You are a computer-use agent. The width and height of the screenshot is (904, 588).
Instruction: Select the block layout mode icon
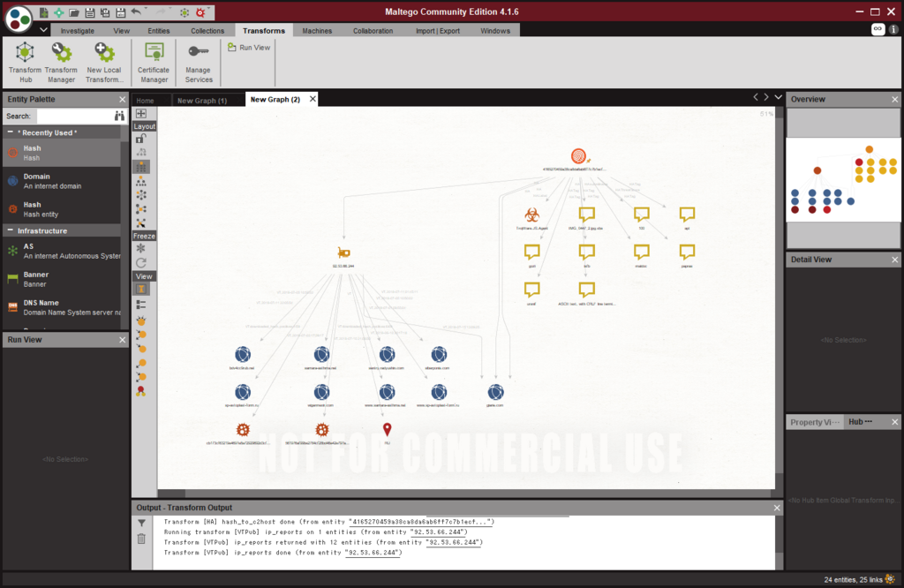pyautogui.click(x=141, y=167)
